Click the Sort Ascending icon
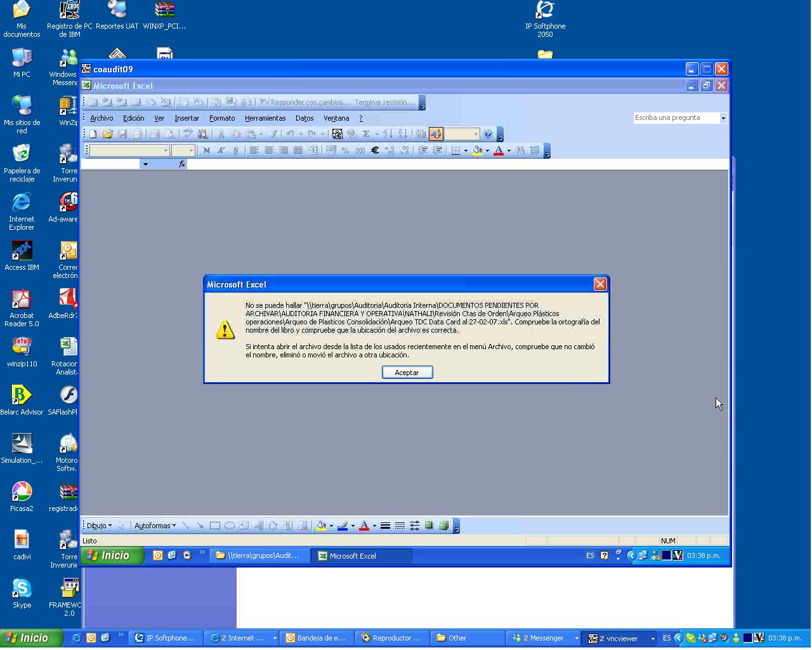Image resolution: width=812 pixels, height=650 pixels. click(388, 134)
